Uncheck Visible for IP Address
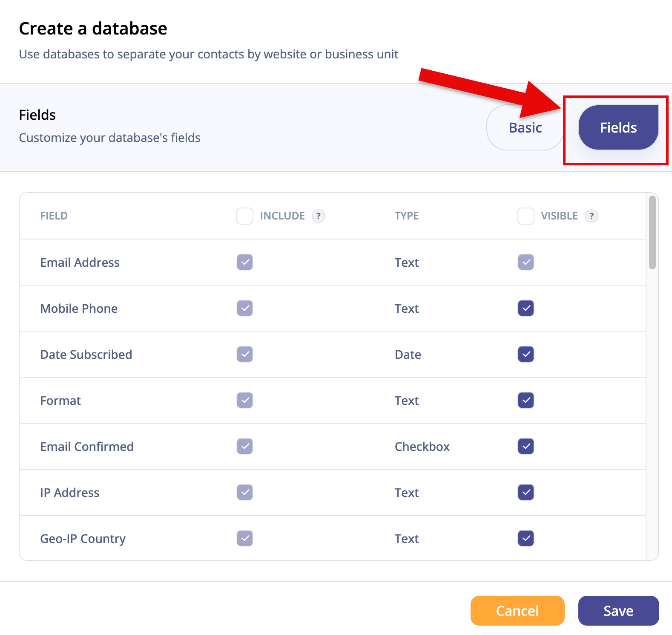 click(526, 492)
